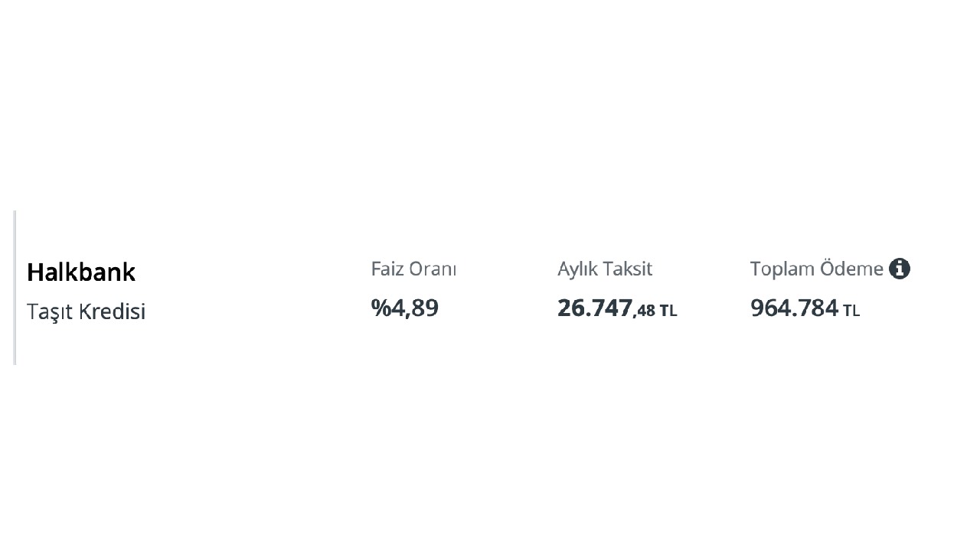The height and width of the screenshot is (551, 980).
Task: Click the word Taşıt in loan type
Action: coord(51,311)
